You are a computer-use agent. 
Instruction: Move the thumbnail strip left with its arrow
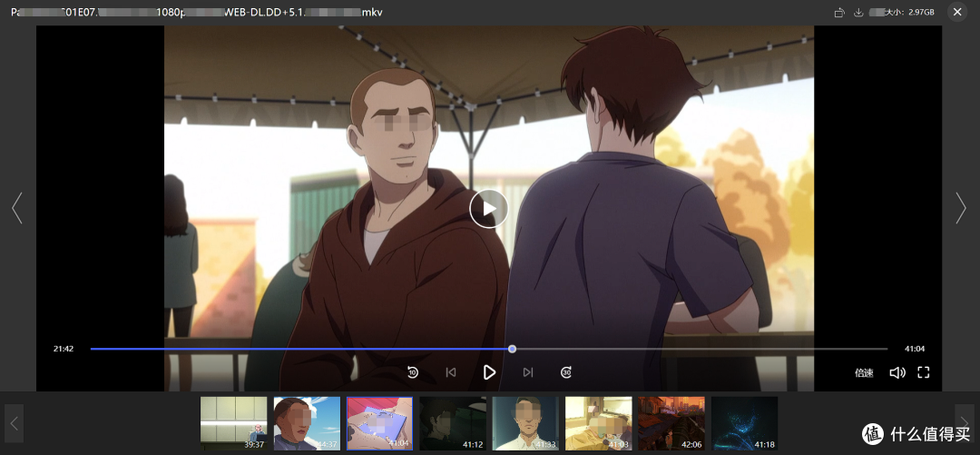[x=15, y=423]
